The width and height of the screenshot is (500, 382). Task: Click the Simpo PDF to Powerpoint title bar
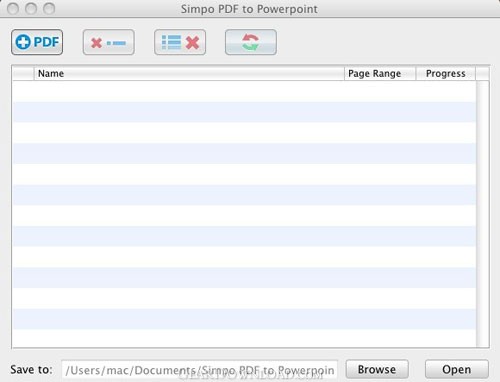[249, 9]
